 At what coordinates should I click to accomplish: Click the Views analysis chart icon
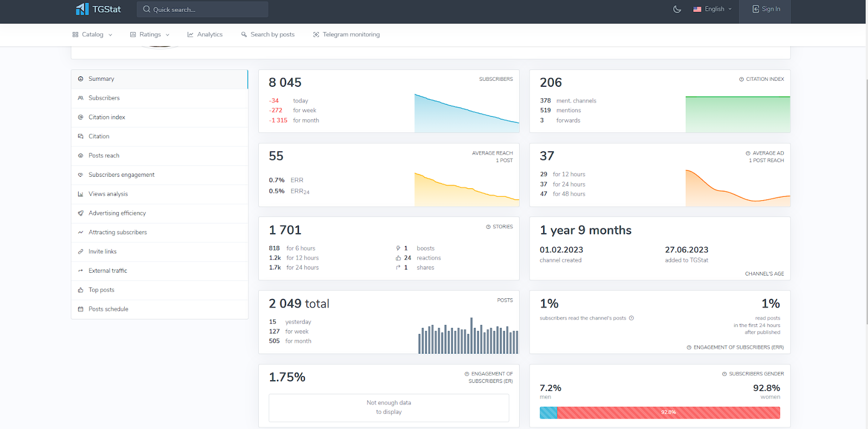coord(81,194)
